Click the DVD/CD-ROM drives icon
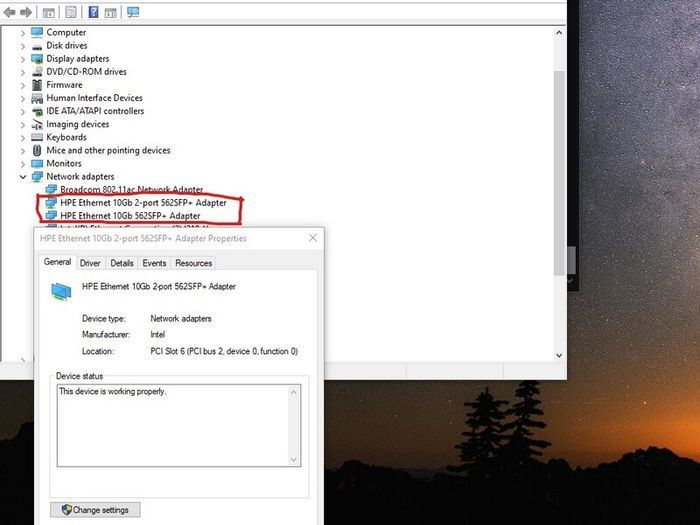Image resolution: width=700 pixels, height=525 pixels. pos(37,71)
